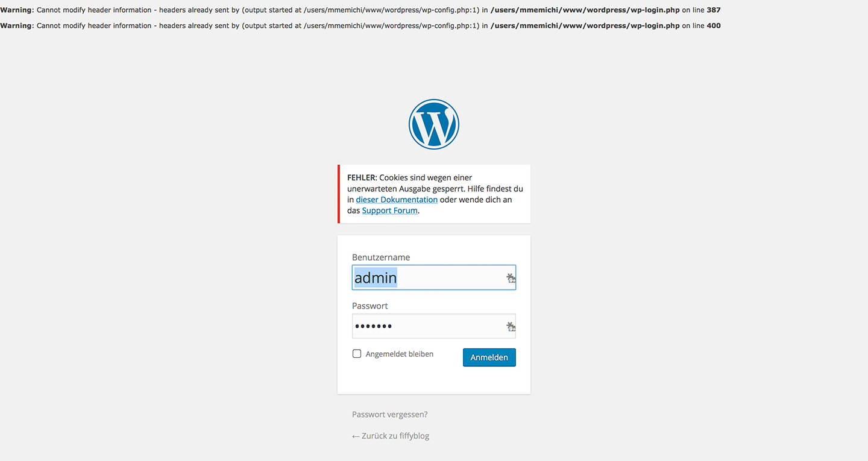Click line number 400 in the second warning

713,26
